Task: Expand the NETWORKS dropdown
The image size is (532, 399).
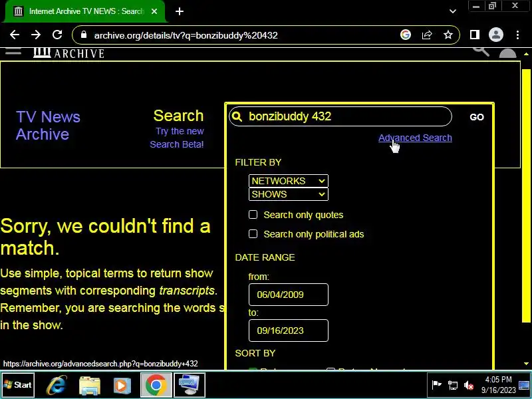Action: coord(289,181)
